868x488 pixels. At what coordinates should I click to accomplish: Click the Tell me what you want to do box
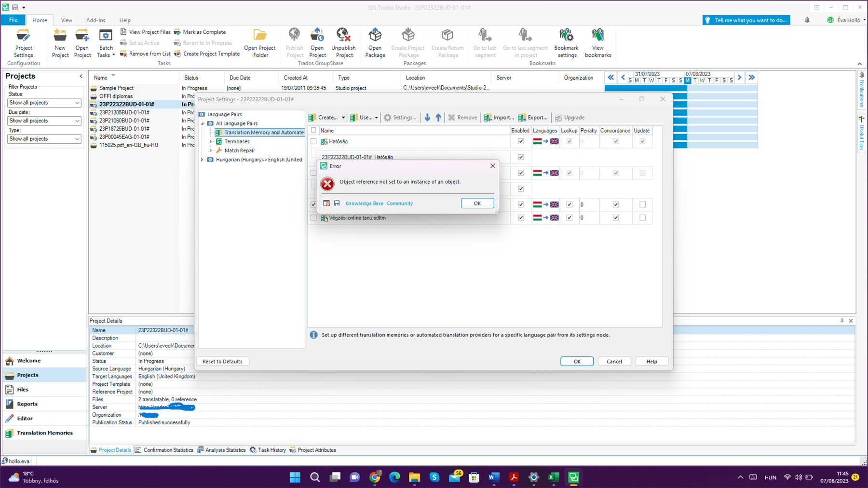746,20
